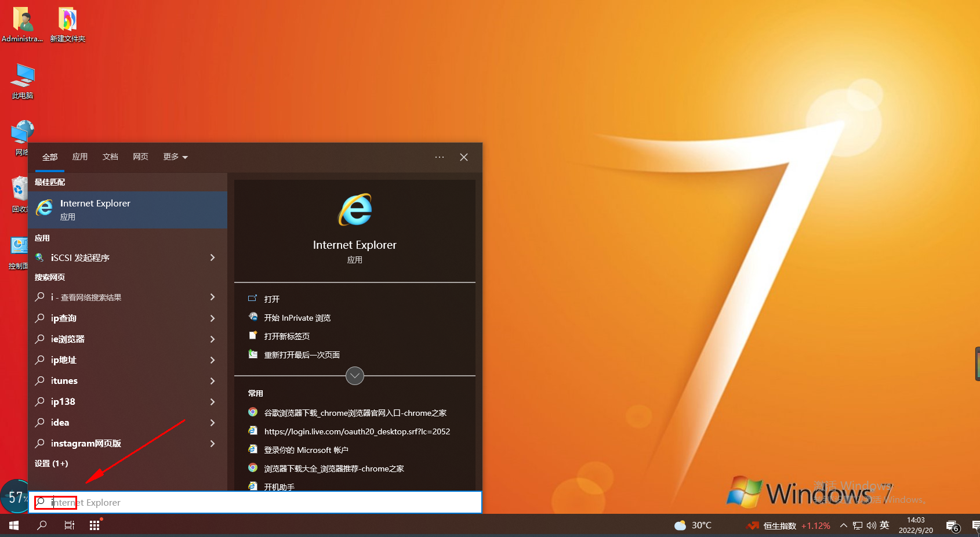Screen dimensions: 980x537
Task: Click the 57% circular performance widget
Action: [x=15, y=497]
